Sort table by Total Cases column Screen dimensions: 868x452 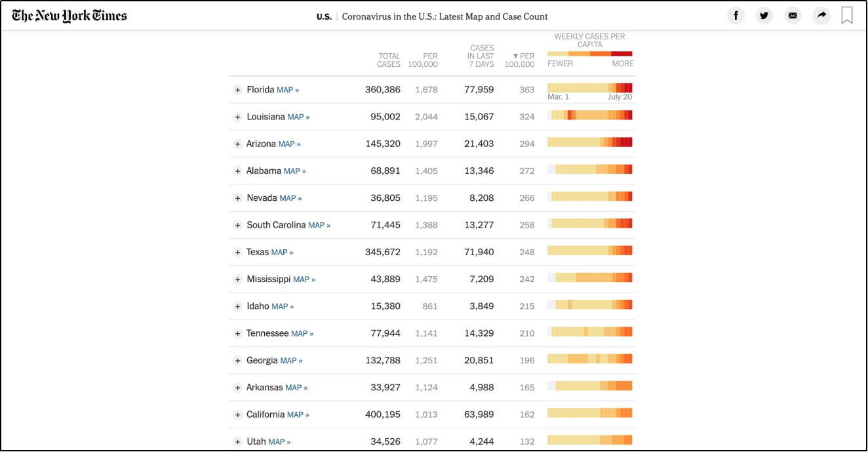(389, 60)
